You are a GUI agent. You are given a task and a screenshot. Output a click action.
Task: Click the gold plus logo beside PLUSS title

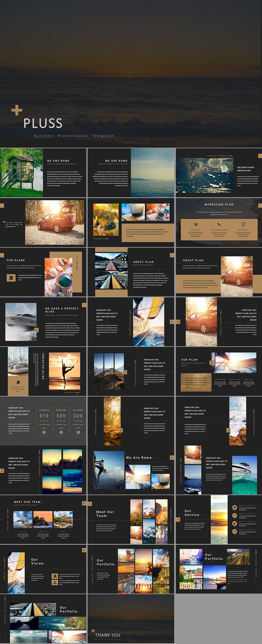tap(17, 110)
